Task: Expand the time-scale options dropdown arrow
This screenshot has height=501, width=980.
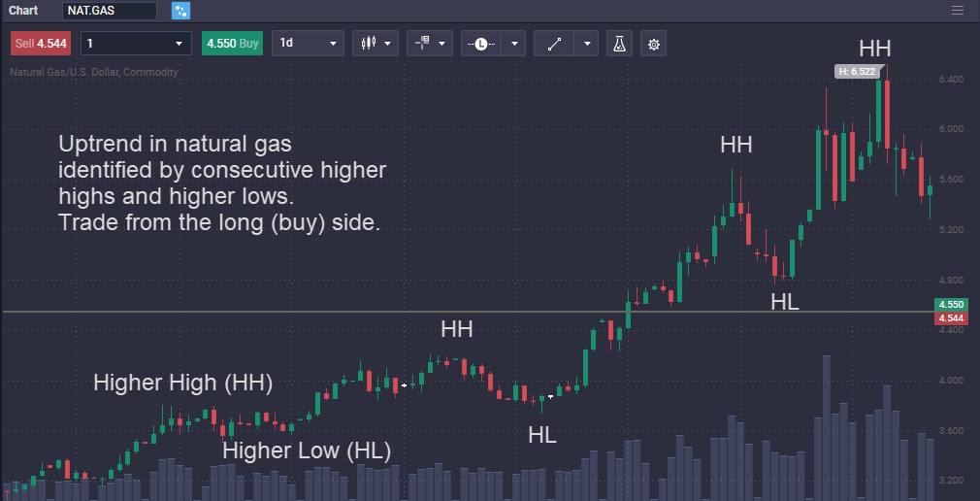Action: pyautogui.click(x=513, y=44)
